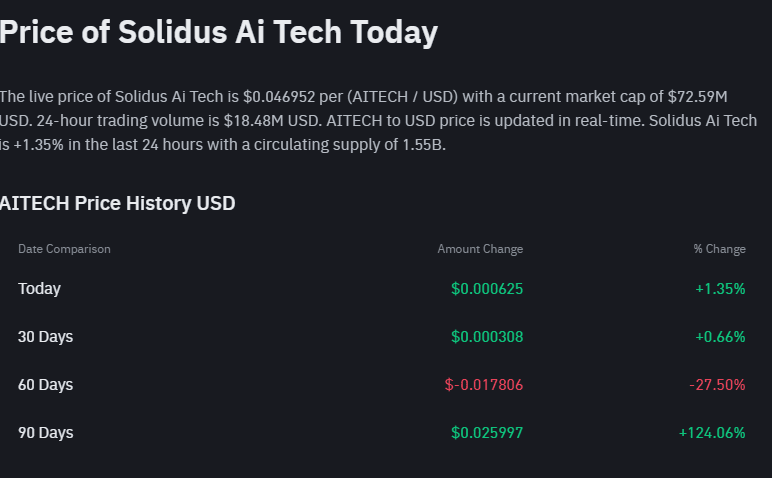
Task: Click the +124.06% percent change value
Action: 712,433
